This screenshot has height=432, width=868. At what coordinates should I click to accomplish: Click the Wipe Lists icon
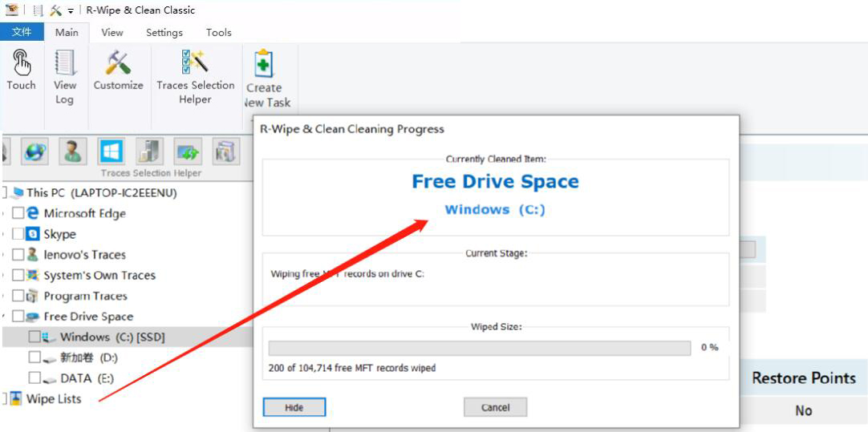pyautogui.click(x=15, y=398)
